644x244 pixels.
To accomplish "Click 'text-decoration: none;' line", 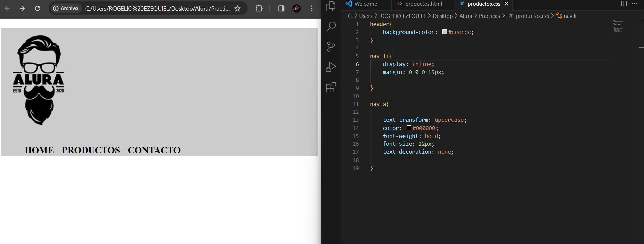I will point(418,152).
